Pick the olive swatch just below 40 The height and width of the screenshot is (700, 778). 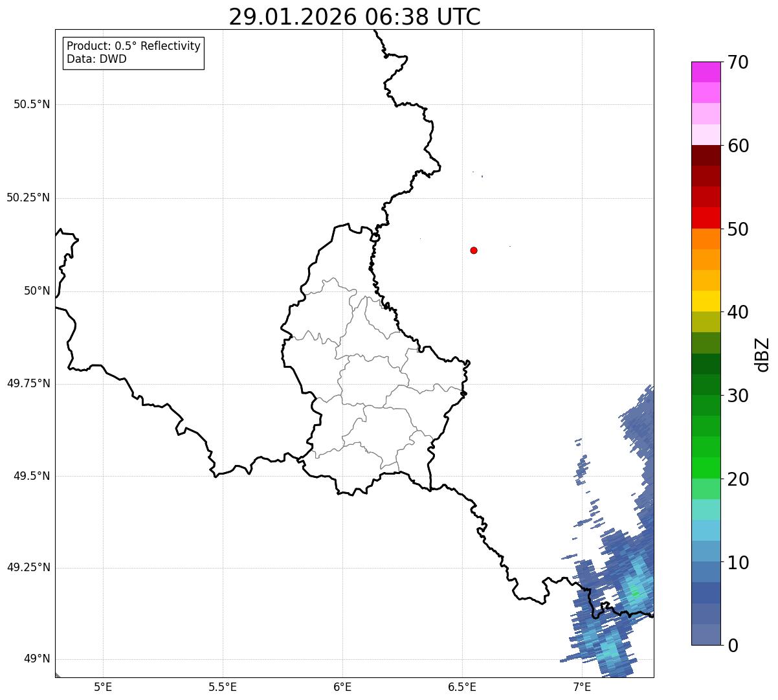click(706, 322)
